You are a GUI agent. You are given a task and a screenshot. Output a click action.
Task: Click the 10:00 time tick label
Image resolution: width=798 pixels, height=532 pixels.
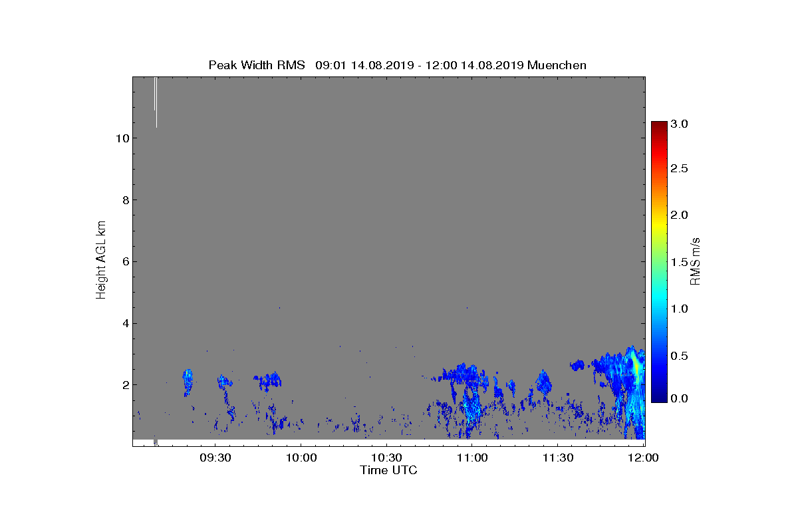(303, 458)
